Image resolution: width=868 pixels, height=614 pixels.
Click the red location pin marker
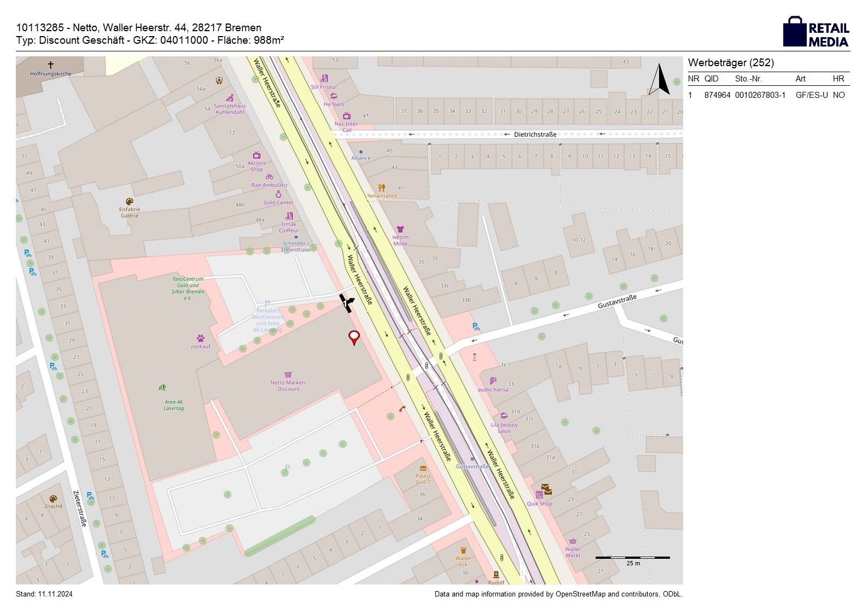coord(354,337)
